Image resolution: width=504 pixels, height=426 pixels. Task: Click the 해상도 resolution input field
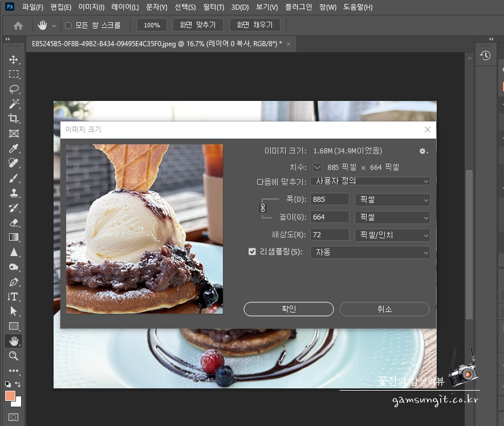coord(330,235)
